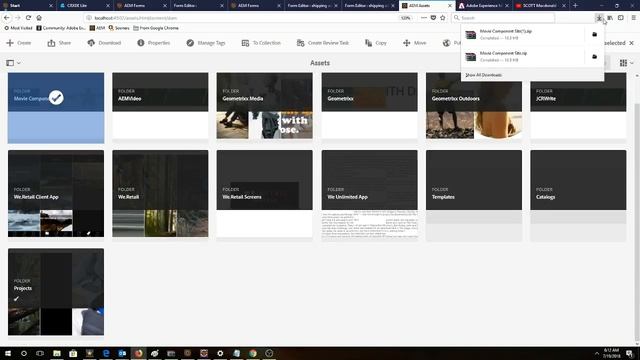Viewport: 640px width, 360px height.
Task: Click the Download cloud icon
Action: [x=91, y=43]
